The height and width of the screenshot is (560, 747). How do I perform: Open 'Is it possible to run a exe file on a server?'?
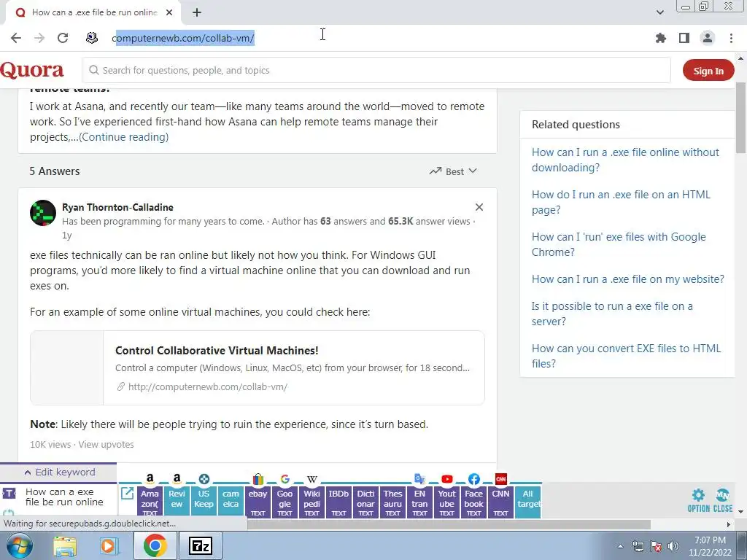[612, 314]
